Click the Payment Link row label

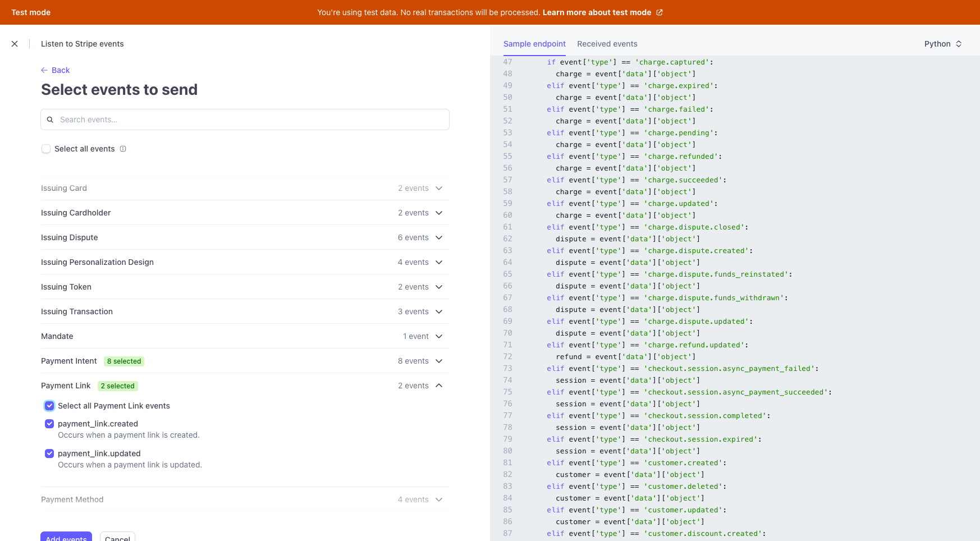click(x=66, y=386)
